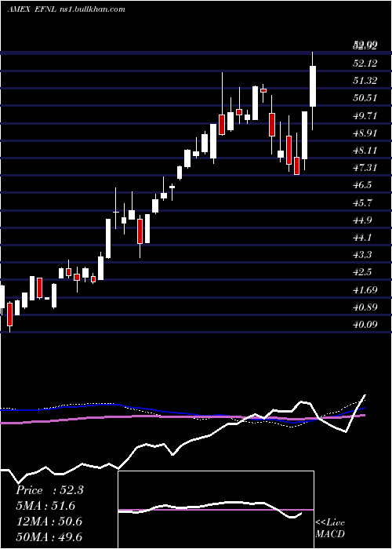This screenshot has width=392, height=549.
Task: Click the 48.91 price axis label
Action: (365, 133)
